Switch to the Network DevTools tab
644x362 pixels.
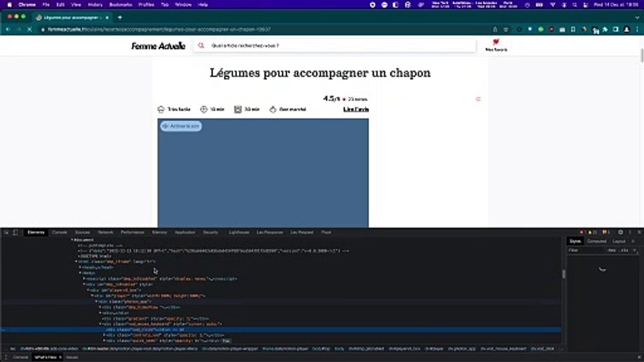[x=105, y=232]
